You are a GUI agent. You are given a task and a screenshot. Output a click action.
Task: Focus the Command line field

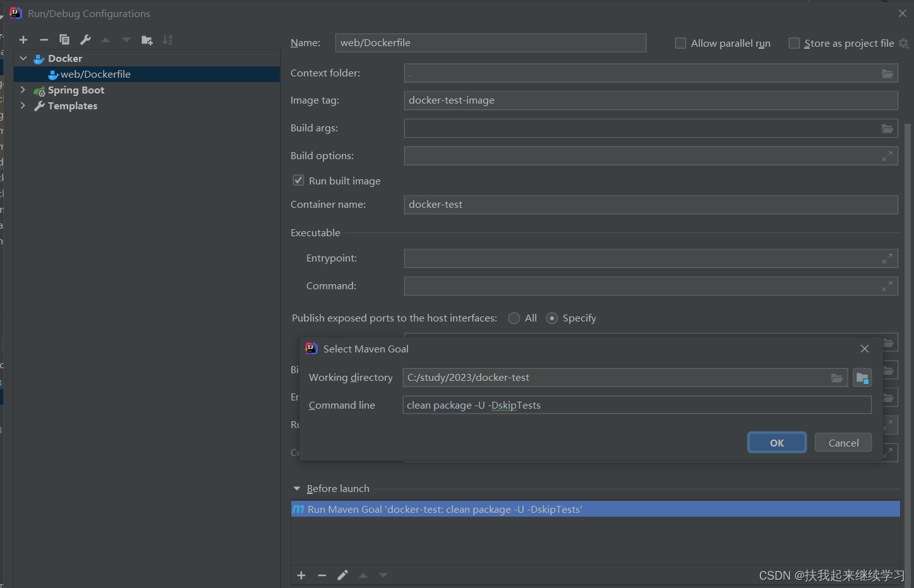(x=637, y=405)
